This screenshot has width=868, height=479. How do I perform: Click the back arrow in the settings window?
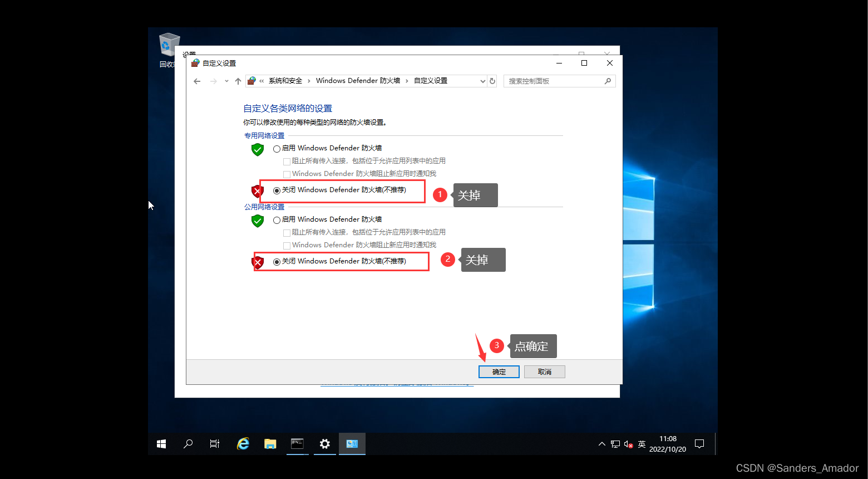(196, 81)
